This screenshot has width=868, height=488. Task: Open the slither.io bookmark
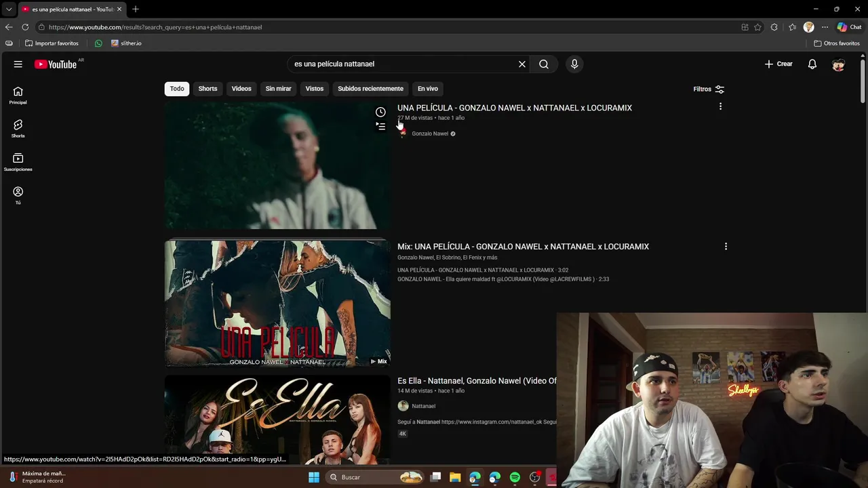pyautogui.click(x=126, y=43)
